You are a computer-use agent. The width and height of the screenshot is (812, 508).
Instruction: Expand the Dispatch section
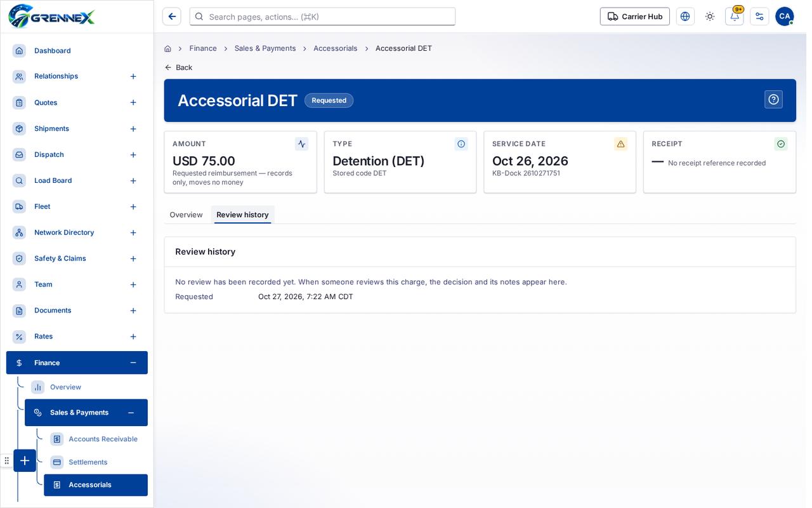(x=133, y=155)
